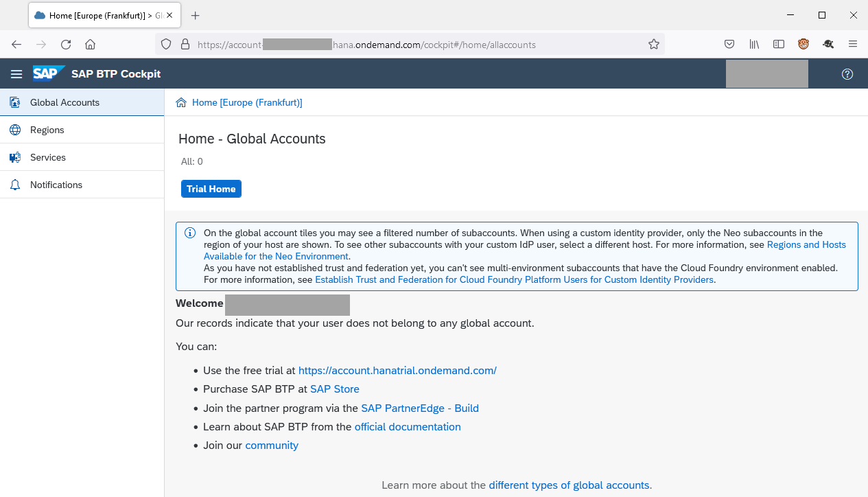868x497 pixels.
Task: Open the help question mark icon
Action: (847, 74)
